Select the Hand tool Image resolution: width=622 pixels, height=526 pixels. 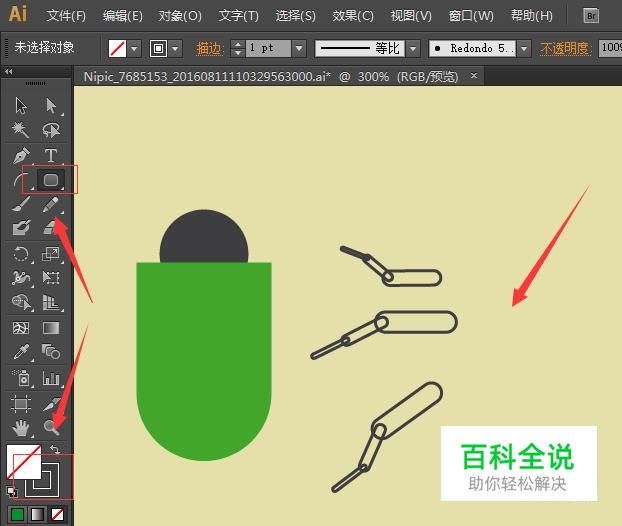[21, 428]
